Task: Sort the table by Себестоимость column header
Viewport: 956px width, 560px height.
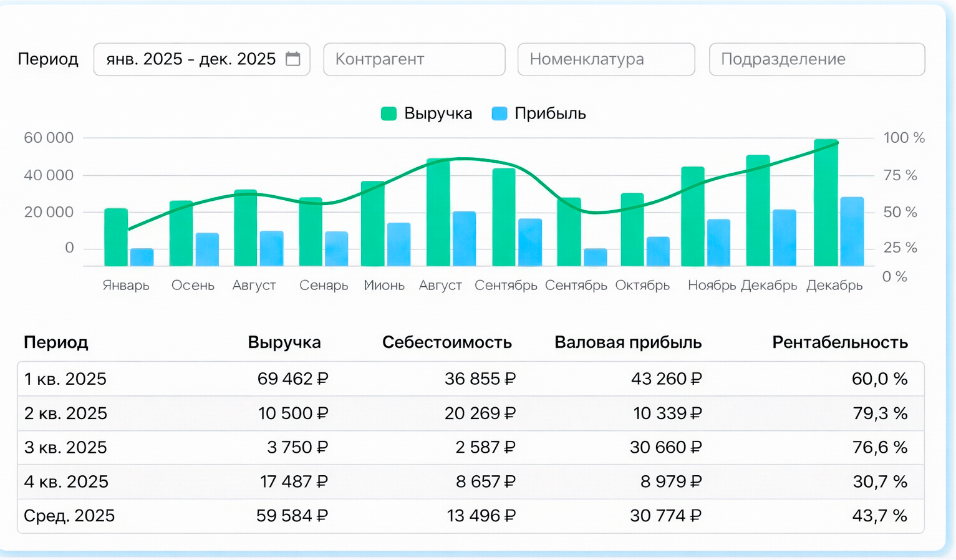Action: click(447, 342)
